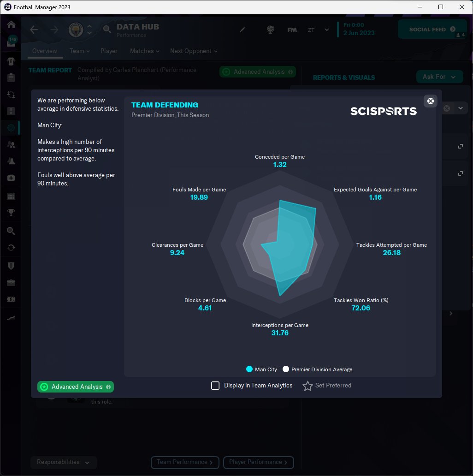
Task: Click Tackles Won Ratio value 72.06
Action: point(361,308)
